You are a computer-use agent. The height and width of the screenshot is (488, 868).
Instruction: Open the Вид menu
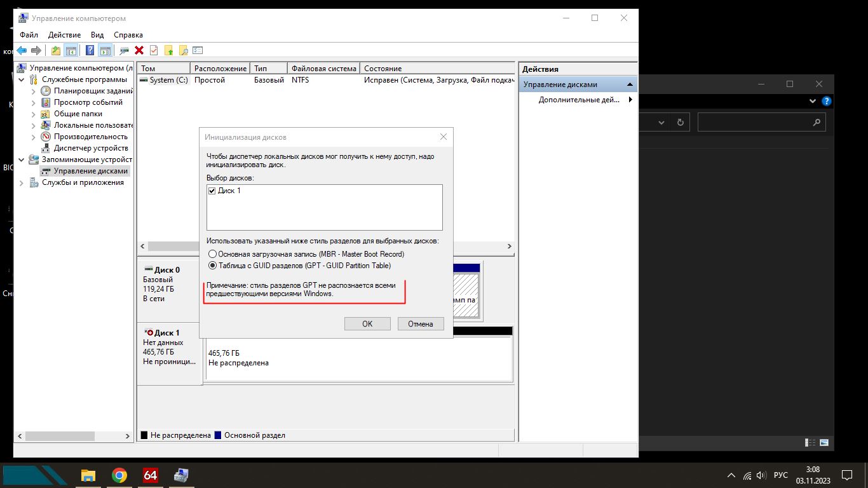tap(97, 35)
